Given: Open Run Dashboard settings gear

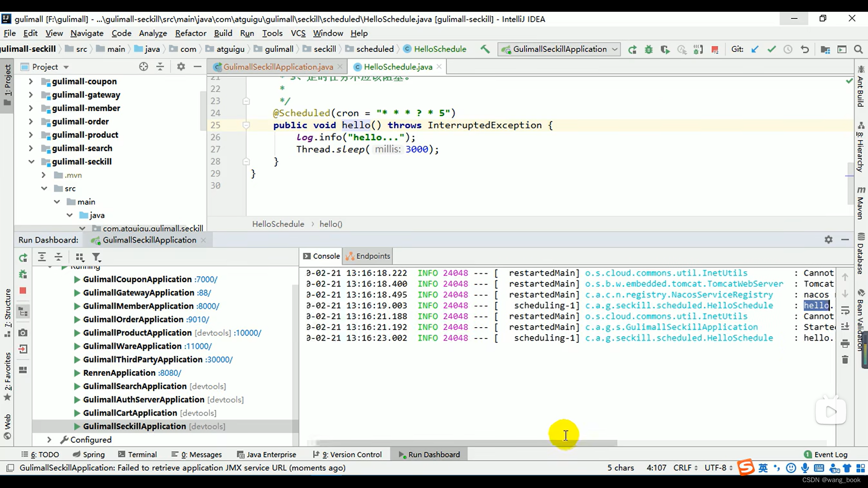Looking at the screenshot, I should [x=828, y=239].
